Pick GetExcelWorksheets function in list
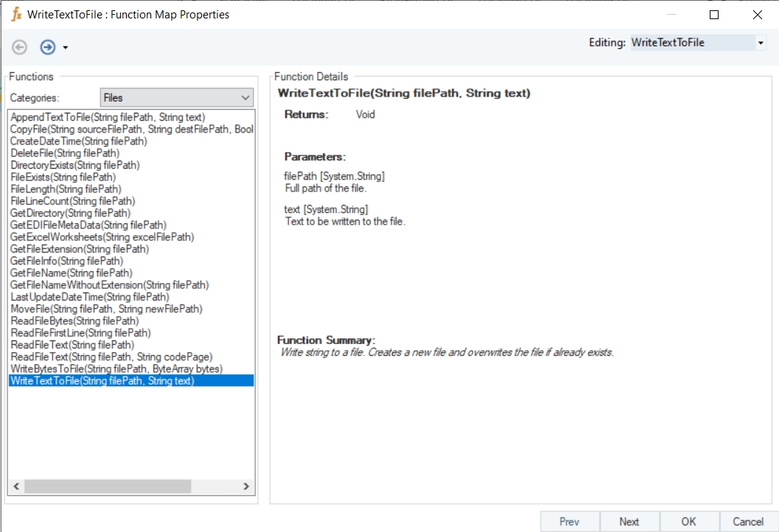The width and height of the screenshot is (779, 532). pos(102,237)
